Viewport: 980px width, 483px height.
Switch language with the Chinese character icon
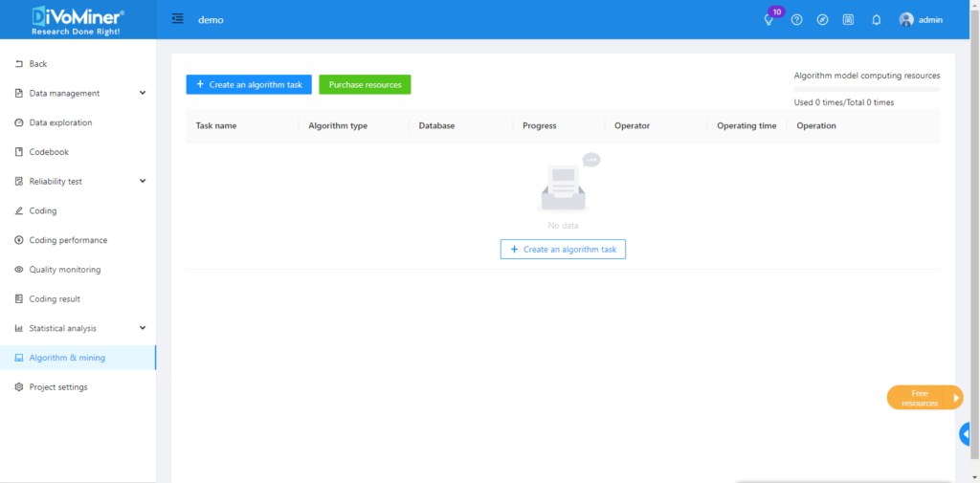pos(848,20)
